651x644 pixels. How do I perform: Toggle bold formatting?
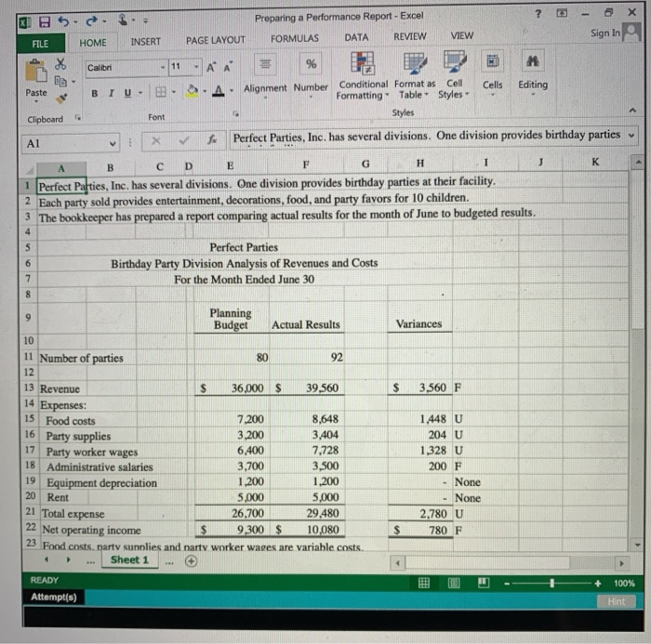click(95, 93)
